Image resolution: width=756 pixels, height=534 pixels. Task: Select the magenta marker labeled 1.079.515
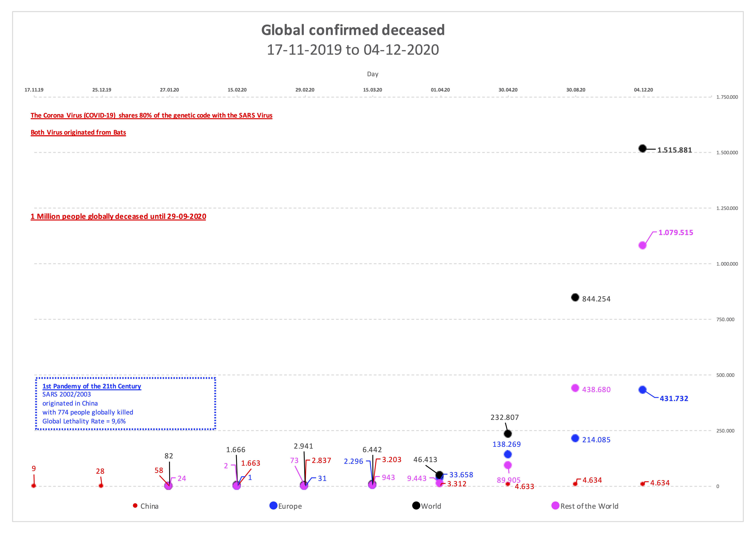642,245
